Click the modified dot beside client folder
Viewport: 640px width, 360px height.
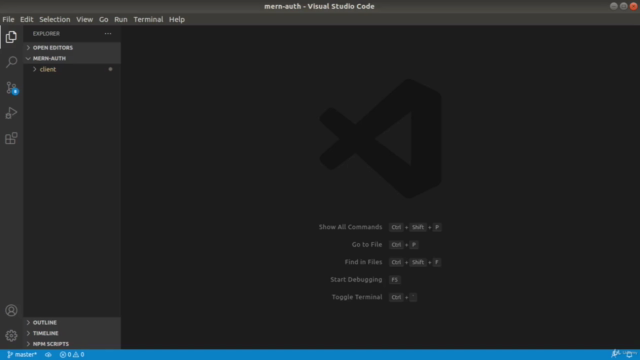click(110, 69)
